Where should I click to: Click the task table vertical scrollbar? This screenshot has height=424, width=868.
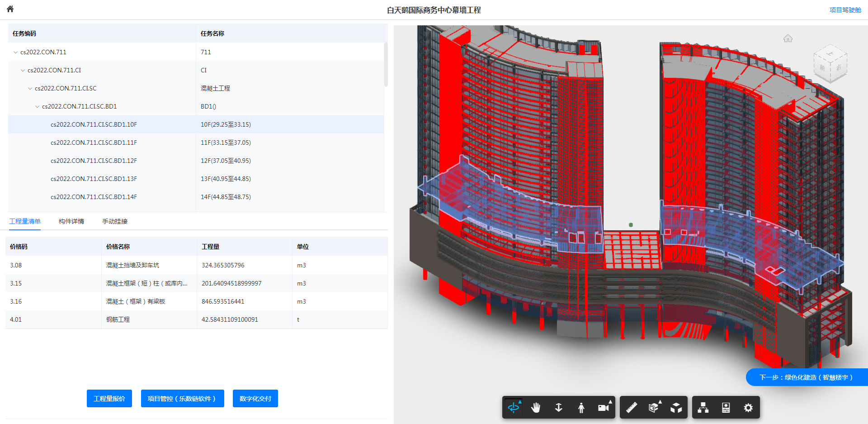tap(386, 64)
